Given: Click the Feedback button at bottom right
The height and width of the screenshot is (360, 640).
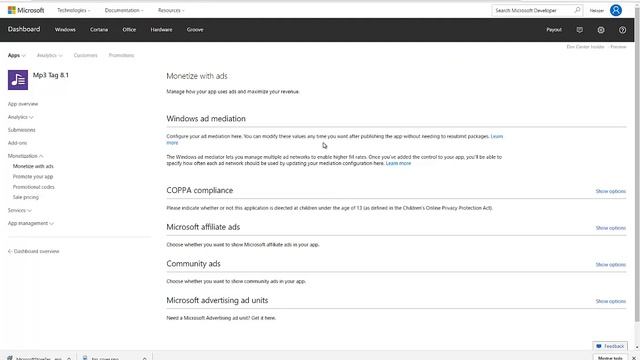Looking at the screenshot, I should click(610, 346).
